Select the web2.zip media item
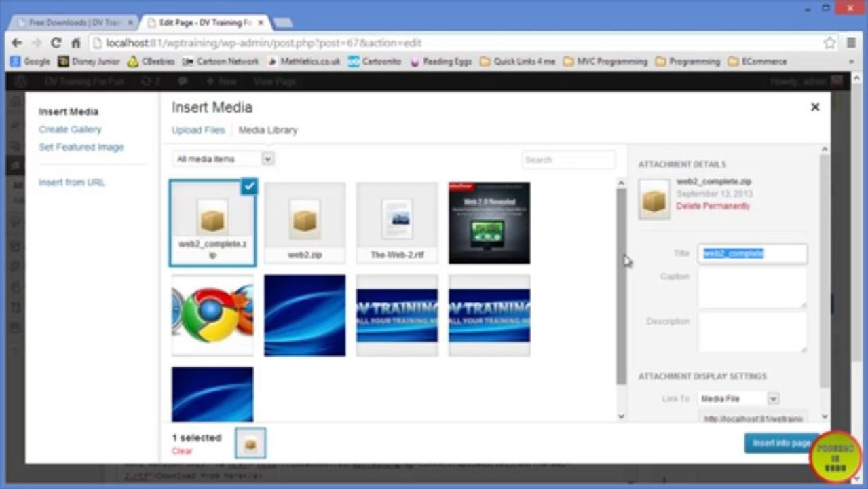The width and height of the screenshot is (868, 489). [x=305, y=222]
